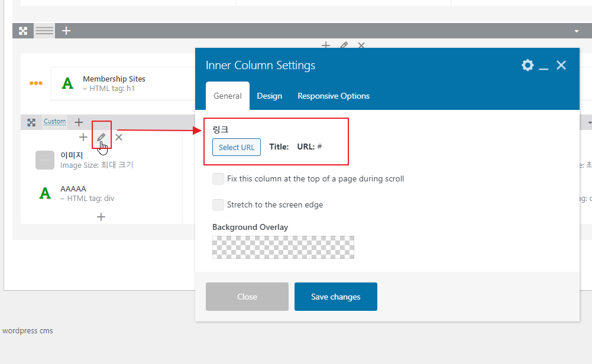592x364 pixels.
Task: Select the 이미지 image element
Action: tap(85, 160)
